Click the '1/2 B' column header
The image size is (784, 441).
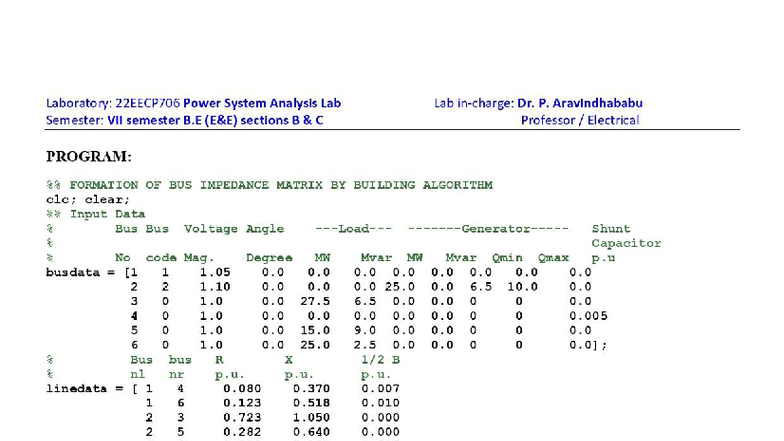click(x=380, y=360)
